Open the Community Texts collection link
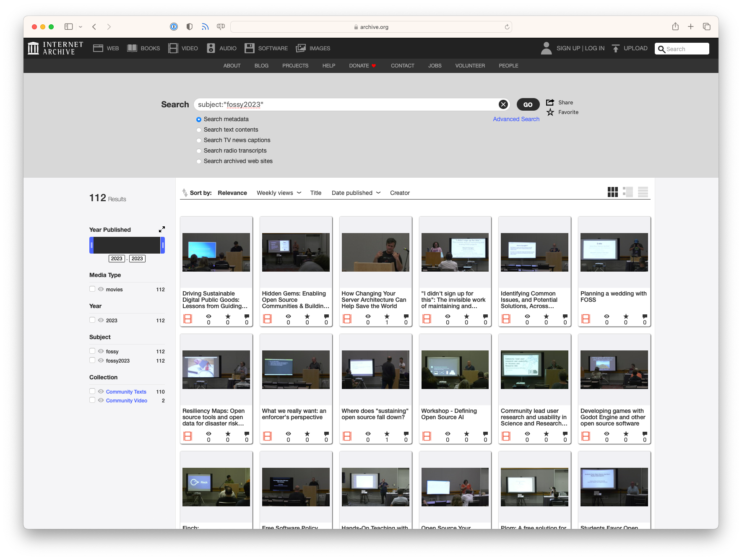Viewport: 742px width, 560px height. (x=126, y=391)
